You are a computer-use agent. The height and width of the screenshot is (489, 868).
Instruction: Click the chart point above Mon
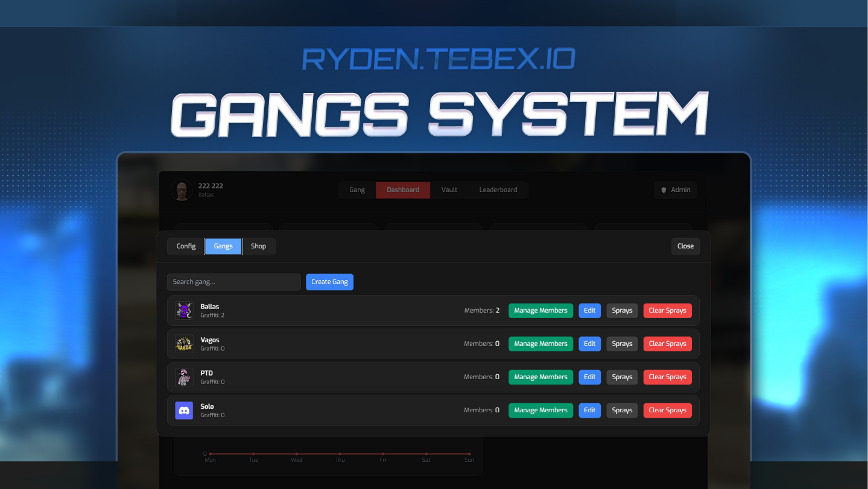pos(210,454)
